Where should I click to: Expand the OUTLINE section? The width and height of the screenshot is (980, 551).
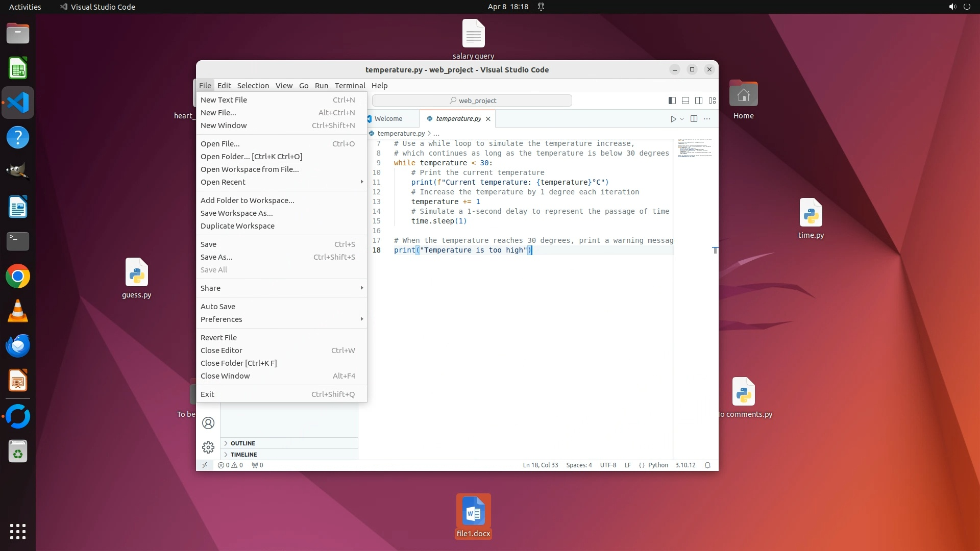(242, 443)
